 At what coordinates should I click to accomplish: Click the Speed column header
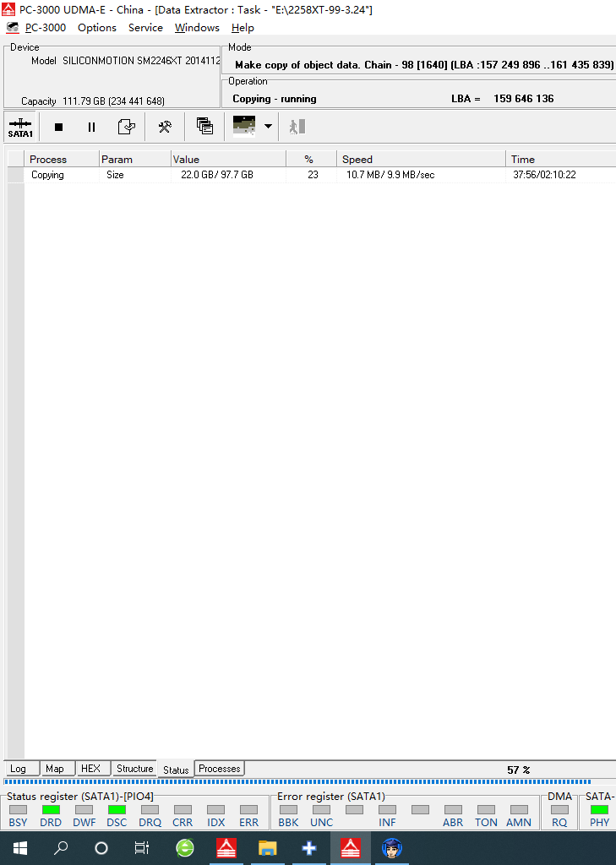tap(421, 159)
